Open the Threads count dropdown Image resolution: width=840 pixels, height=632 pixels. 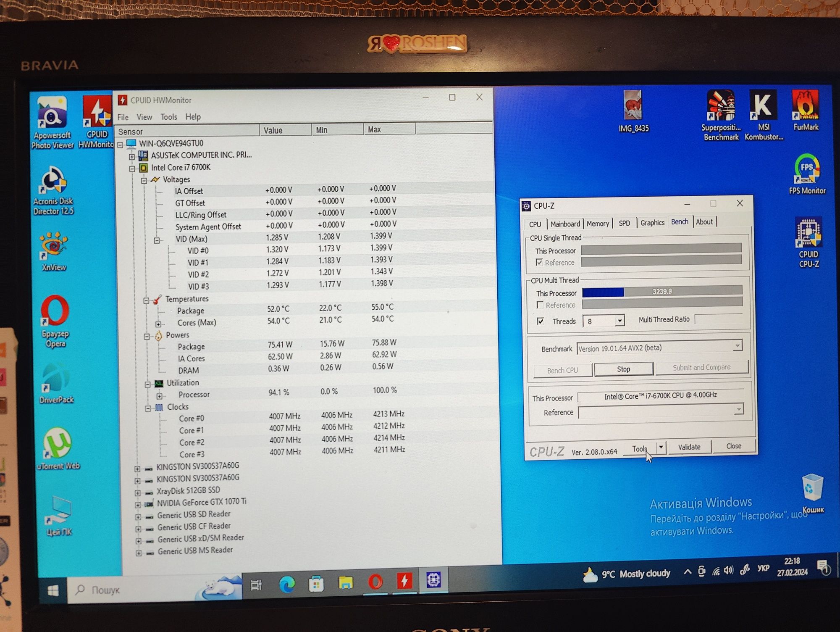(619, 321)
